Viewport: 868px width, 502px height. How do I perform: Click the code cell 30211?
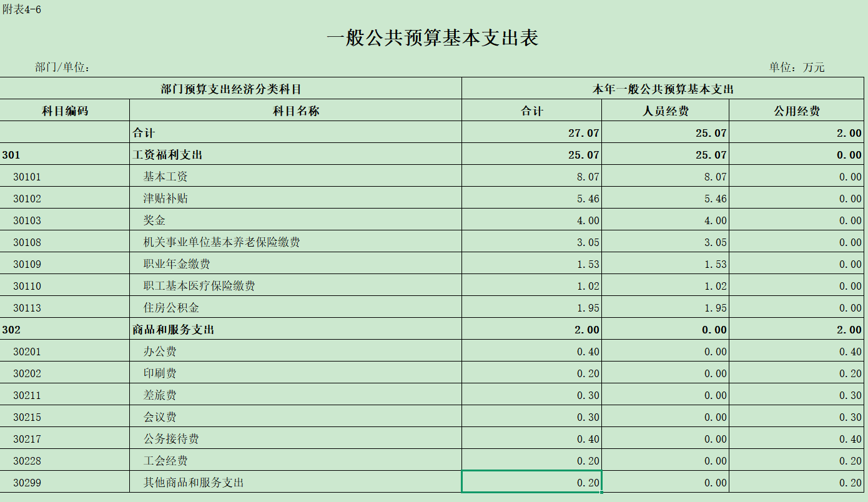[x=65, y=395]
